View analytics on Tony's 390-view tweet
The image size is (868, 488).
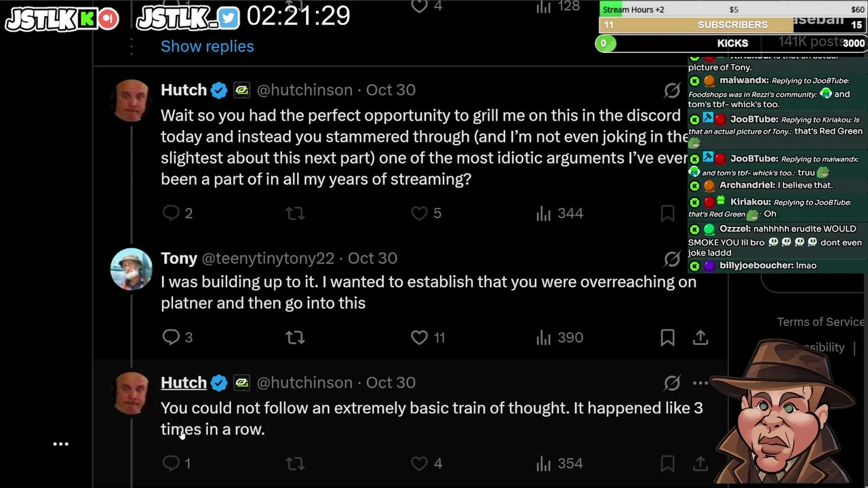pos(544,337)
